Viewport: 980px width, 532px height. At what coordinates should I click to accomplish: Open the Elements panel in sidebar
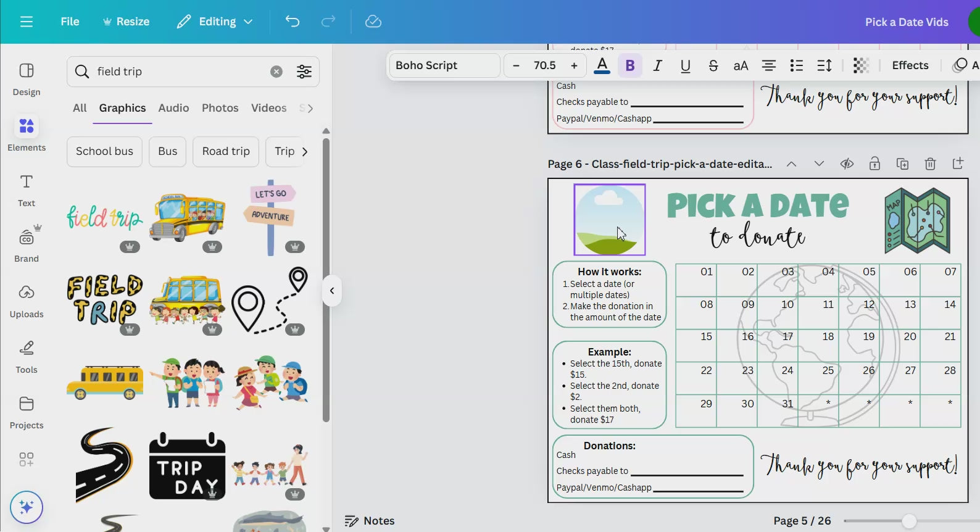pyautogui.click(x=27, y=134)
